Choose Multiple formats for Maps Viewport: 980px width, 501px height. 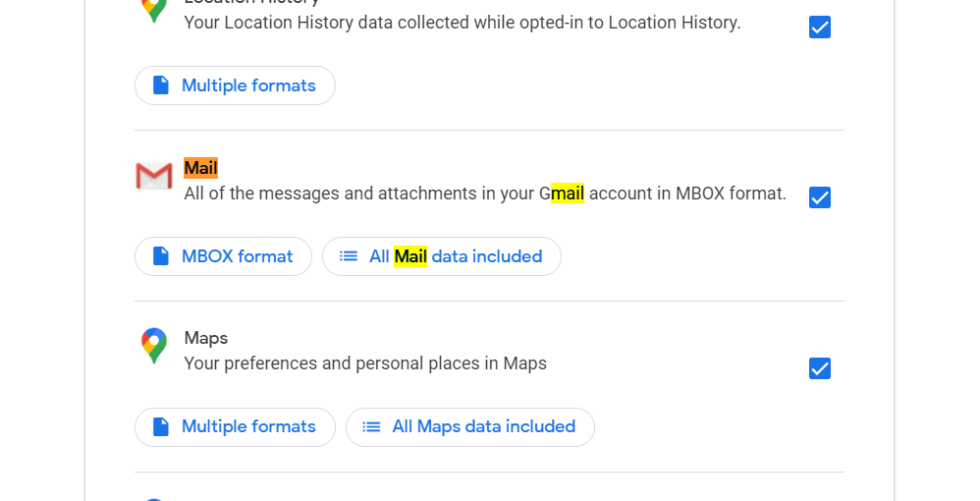pyautogui.click(x=235, y=427)
